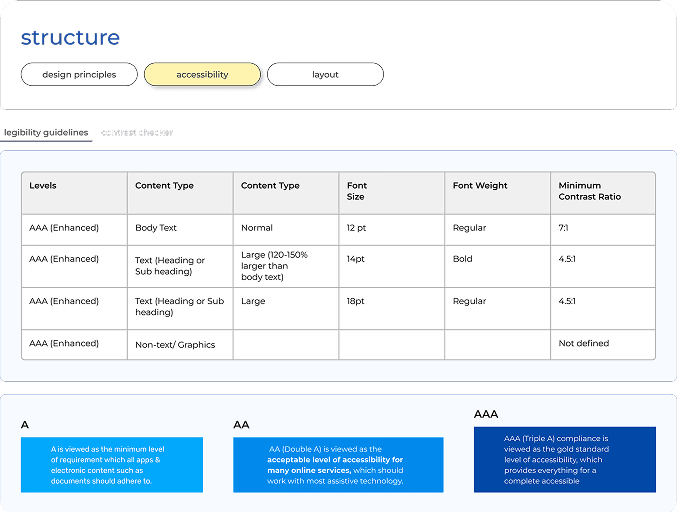Click the Not defined contrast cell
The height and width of the screenshot is (512, 677).
point(603,344)
